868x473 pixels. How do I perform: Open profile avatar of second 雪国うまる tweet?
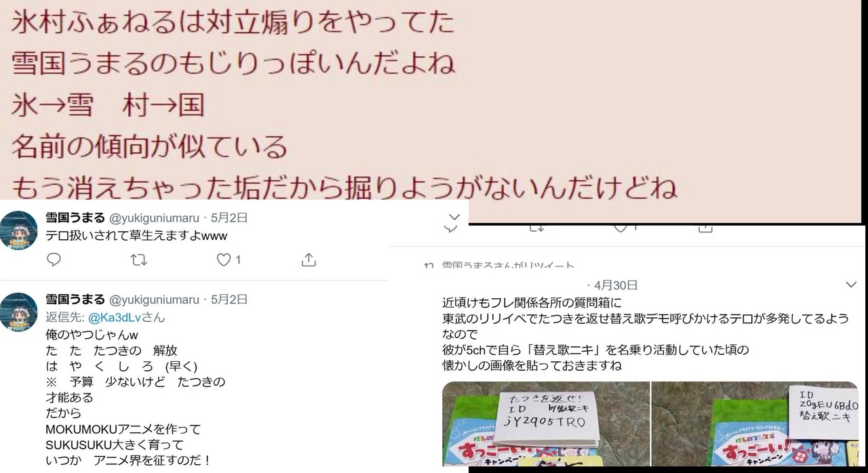(18, 312)
